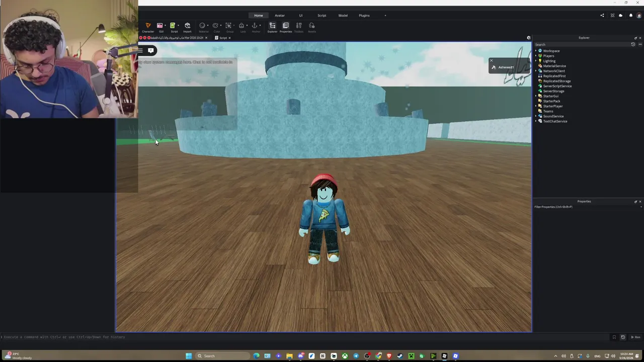Expand the Workspace tree node
The height and width of the screenshot is (362, 644).
(536, 51)
